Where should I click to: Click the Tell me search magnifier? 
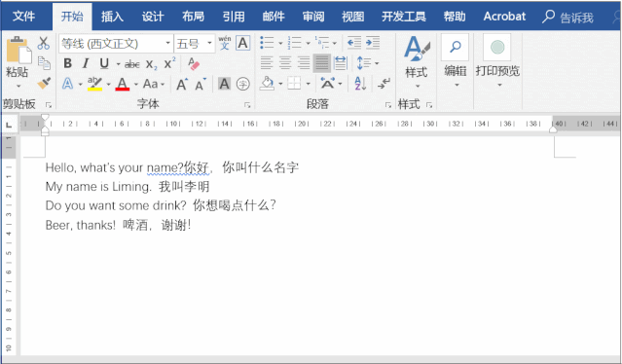548,17
